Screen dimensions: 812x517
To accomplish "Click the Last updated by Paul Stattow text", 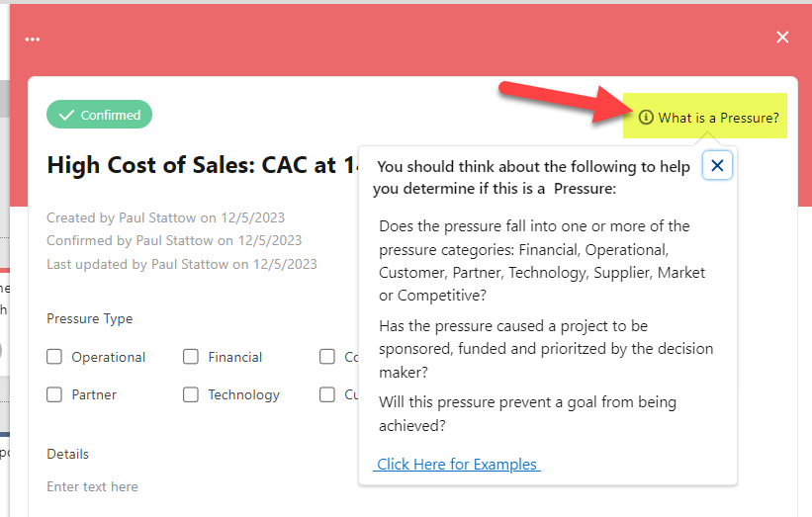I will [182, 265].
